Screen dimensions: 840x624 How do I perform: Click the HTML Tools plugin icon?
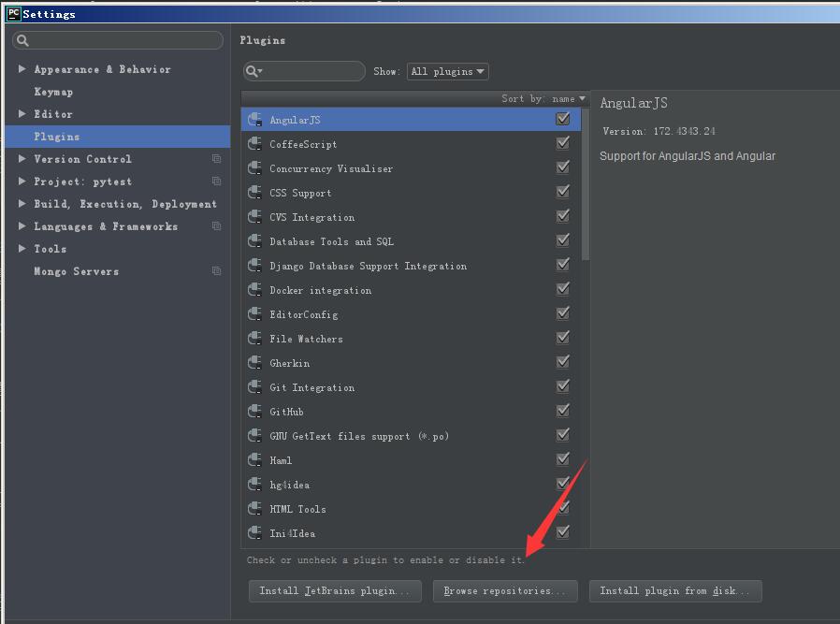pos(254,508)
